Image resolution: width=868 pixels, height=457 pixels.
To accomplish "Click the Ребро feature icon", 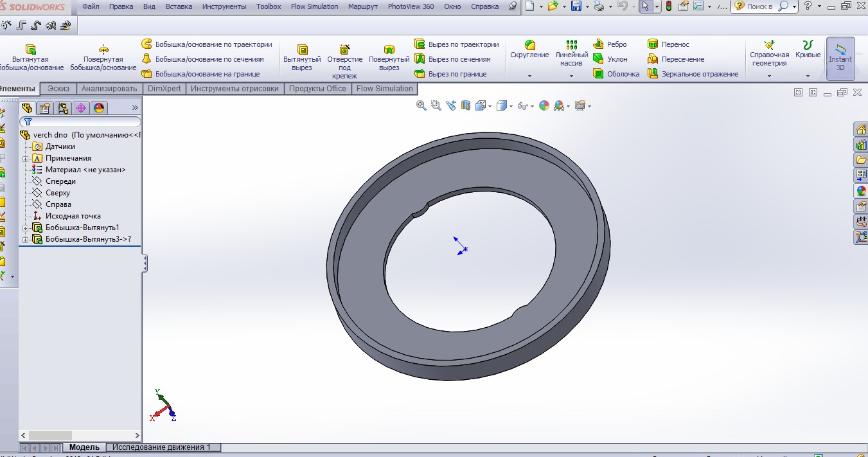I will point(598,44).
